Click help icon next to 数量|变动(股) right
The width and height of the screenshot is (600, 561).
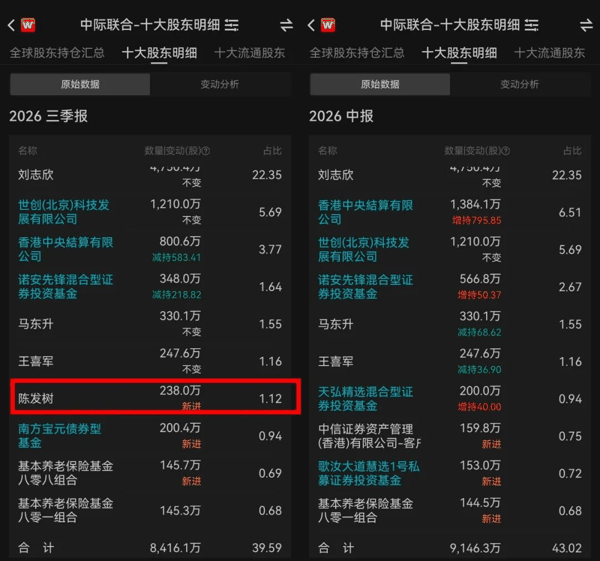tap(506, 151)
